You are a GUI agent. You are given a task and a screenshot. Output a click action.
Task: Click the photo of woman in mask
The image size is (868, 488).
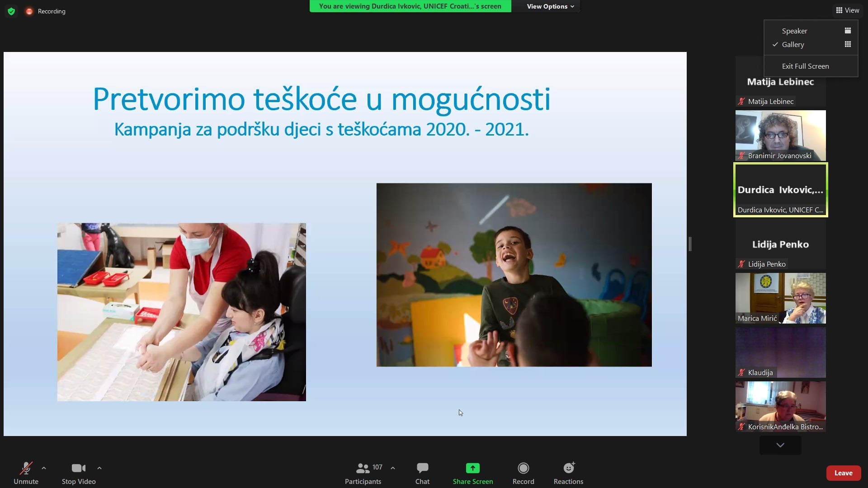point(181,312)
